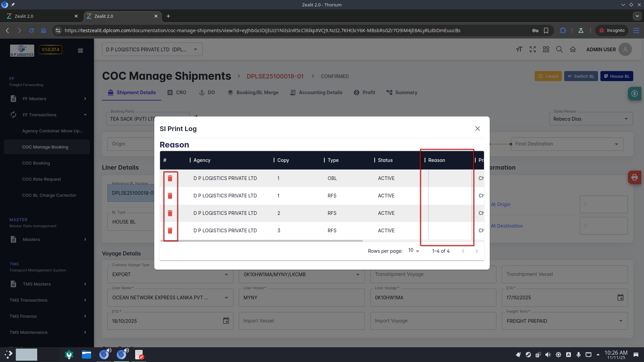The width and height of the screenshot is (644, 362).
Task: Click the Switch BL button
Action: click(581, 76)
